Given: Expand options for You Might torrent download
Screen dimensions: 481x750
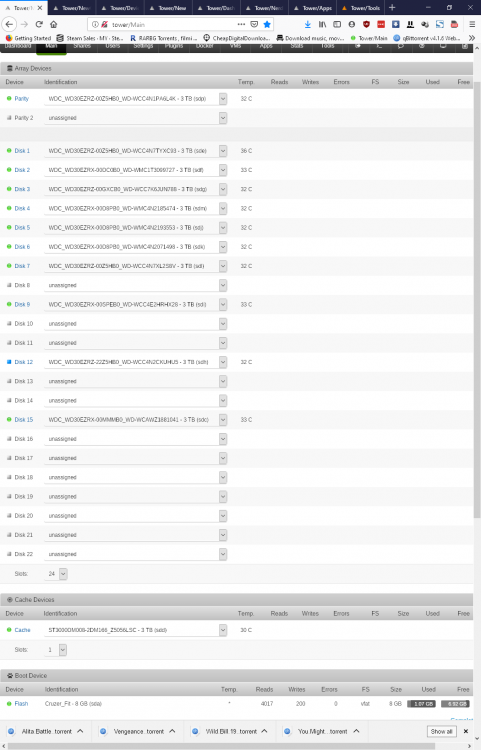Looking at the screenshot, I should [356, 731].
